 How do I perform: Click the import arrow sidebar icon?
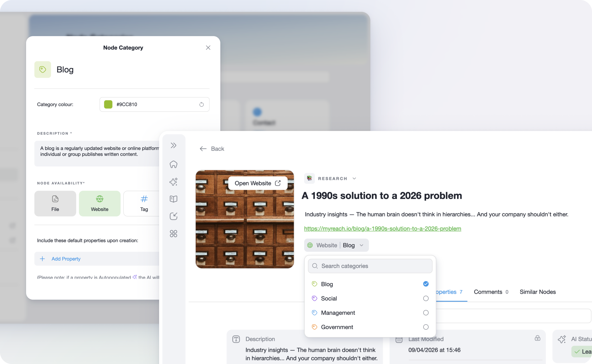click(x=173, y=216)
